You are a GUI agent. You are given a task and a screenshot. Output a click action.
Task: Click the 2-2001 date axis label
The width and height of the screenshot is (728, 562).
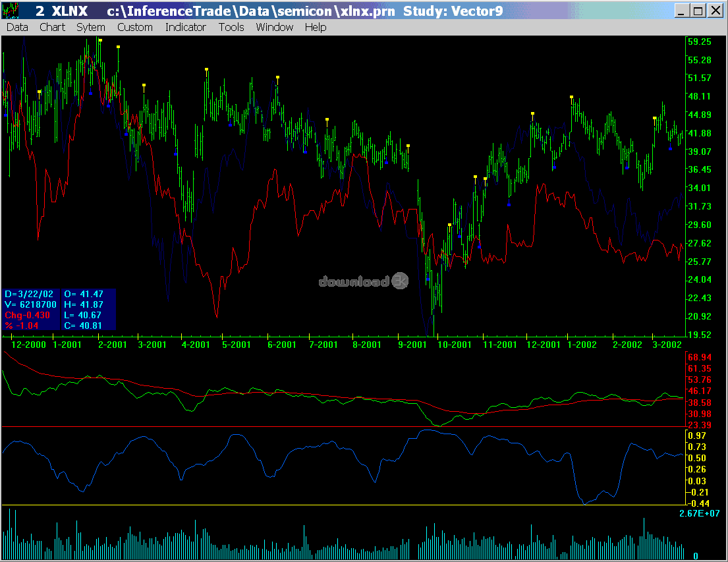pos(113,345)
